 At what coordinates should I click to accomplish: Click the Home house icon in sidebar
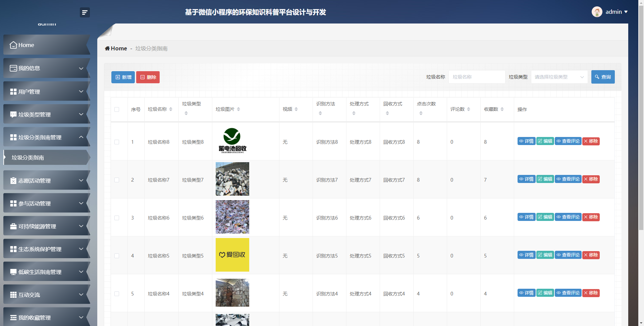tap(13, 45)
